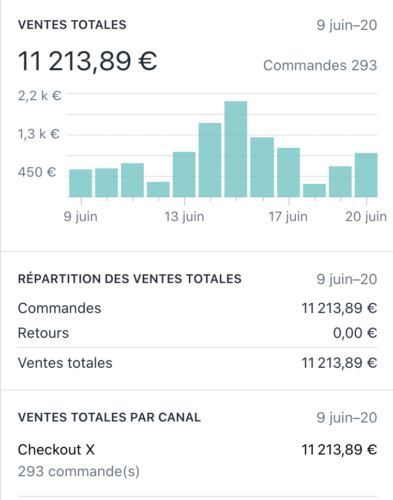Click the 2,2 k € axis label
Image resolution: width=393 pixels, height=500 pixels.
coord(40,96)
